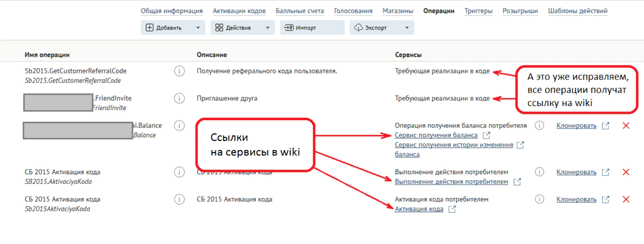Click Операция получения баланса потребителя text
Viewport: 644px width, 244px height.
(461, 126)
